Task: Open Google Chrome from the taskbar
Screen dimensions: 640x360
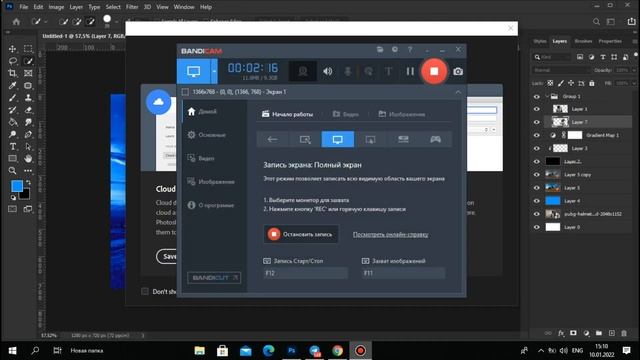Action: pyautogui.click(x=338, y=351)
